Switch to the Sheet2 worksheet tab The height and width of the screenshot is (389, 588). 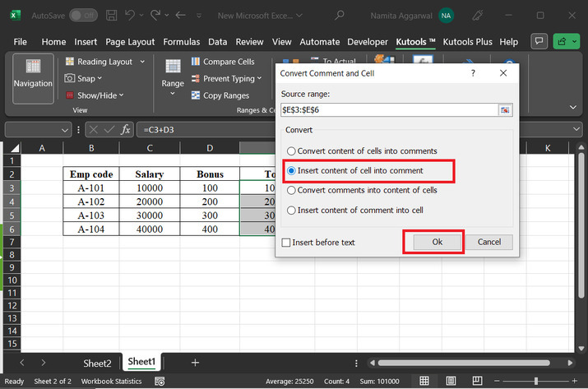coord(97,363)
